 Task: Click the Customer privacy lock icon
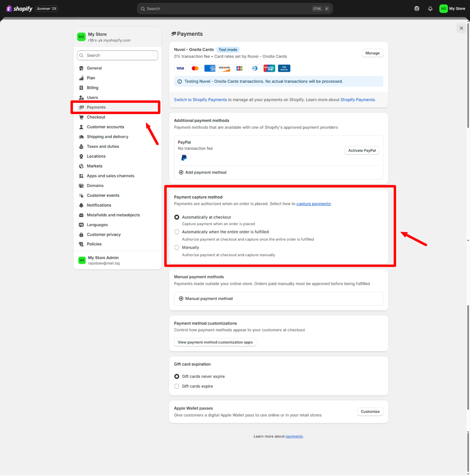coord(81,235)
